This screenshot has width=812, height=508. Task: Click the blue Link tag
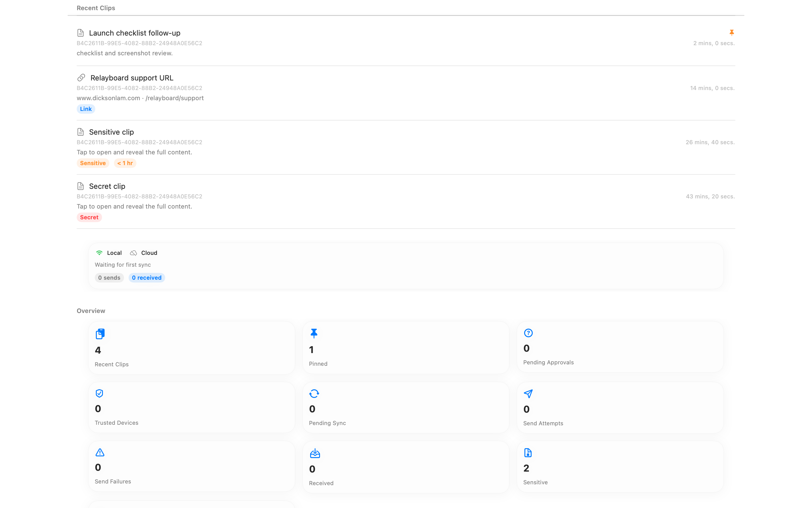pyautogui.click(x=86, y=109)
